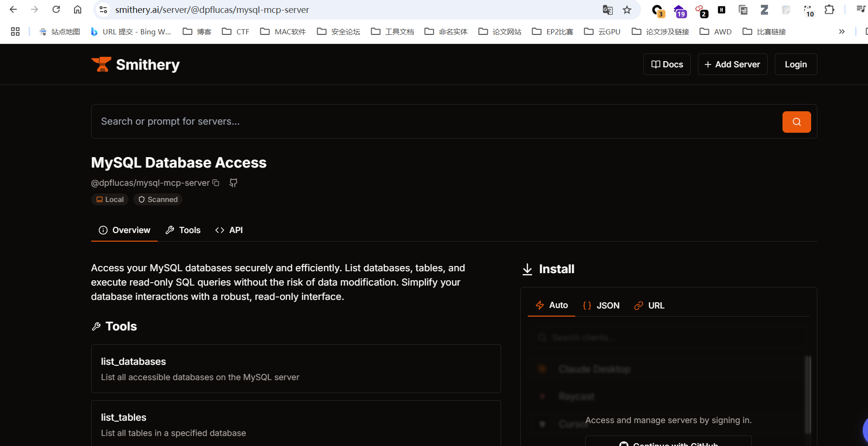
Task: Open the 命名实体 bookmark folder
Action: pyautogui.click(x=446, y=32)
